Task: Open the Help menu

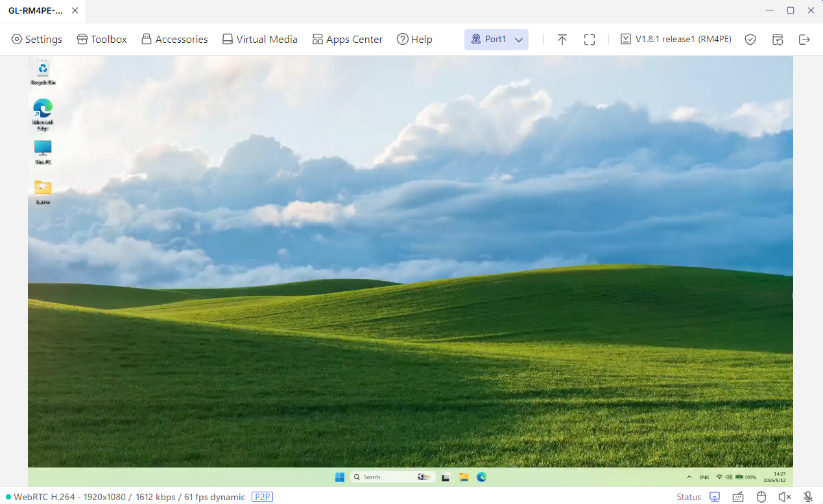Action: 414,40
